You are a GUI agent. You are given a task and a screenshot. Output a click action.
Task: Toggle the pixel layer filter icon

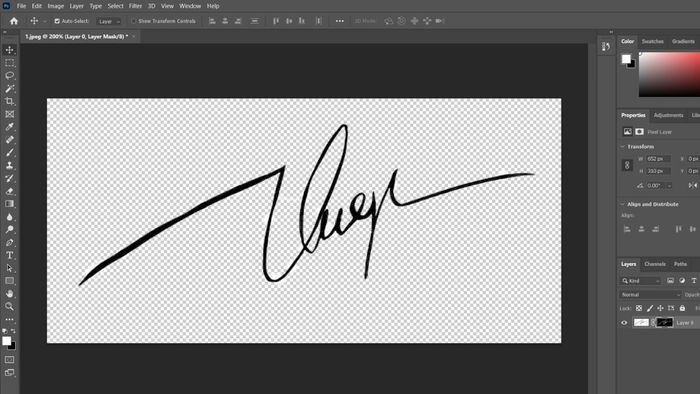coord(671,280)
